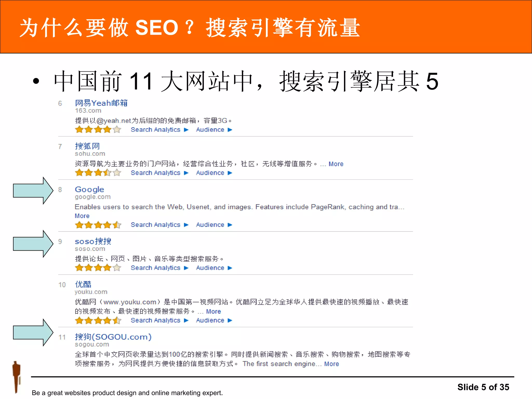The width and height of the screenshot is (532, 399).
Task: Click the arrow icon after sohu.com Search Analytics
Action: coord(186,173)
